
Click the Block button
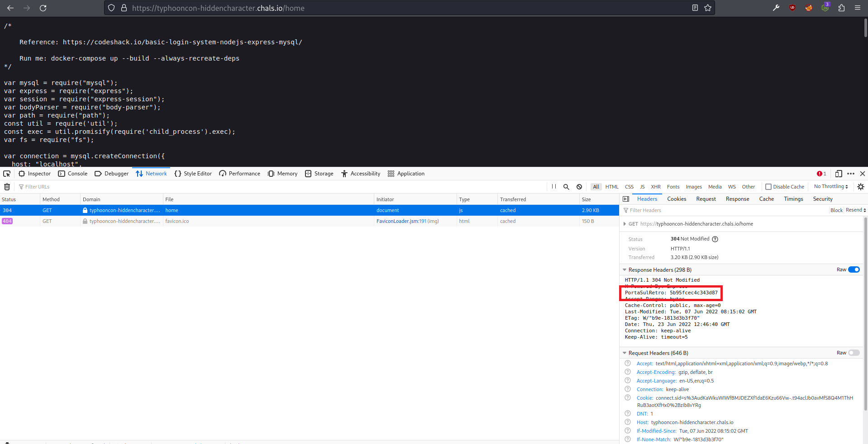point(836,210)
